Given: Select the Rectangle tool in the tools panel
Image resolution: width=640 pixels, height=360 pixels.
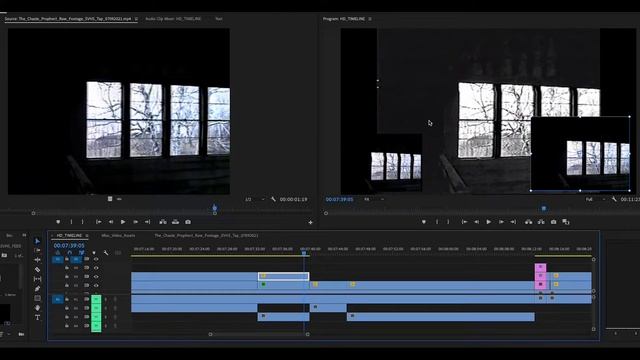Looking at the screenshot, I should [x=37, y=298].
